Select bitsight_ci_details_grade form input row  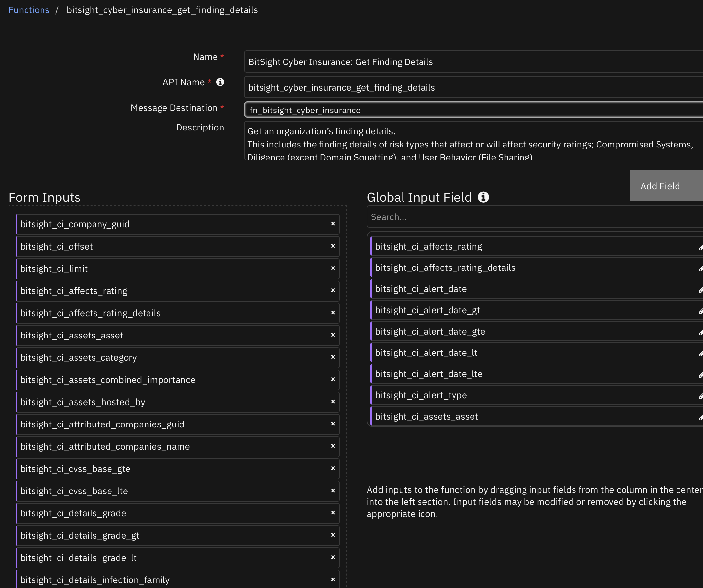[x=178, y=513]
